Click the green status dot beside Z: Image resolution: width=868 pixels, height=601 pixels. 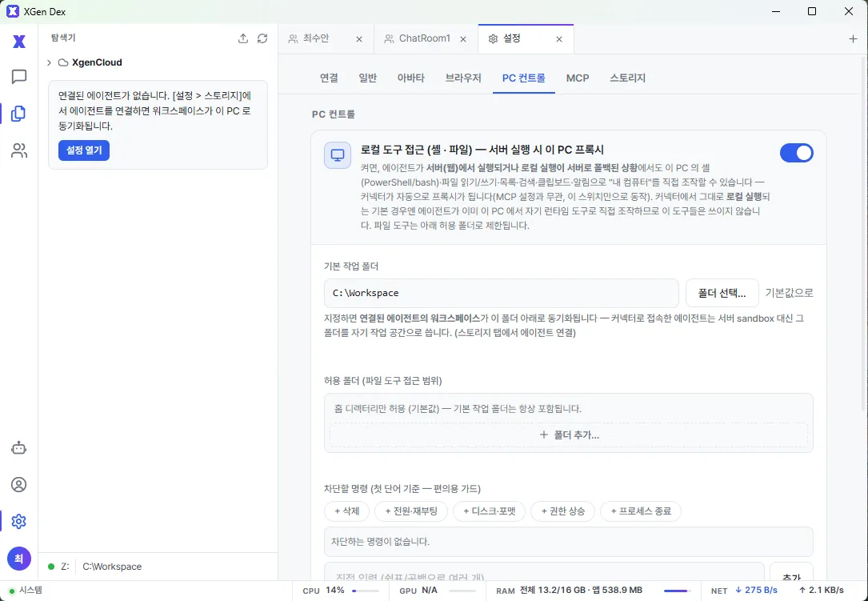[x=51, y=567]
